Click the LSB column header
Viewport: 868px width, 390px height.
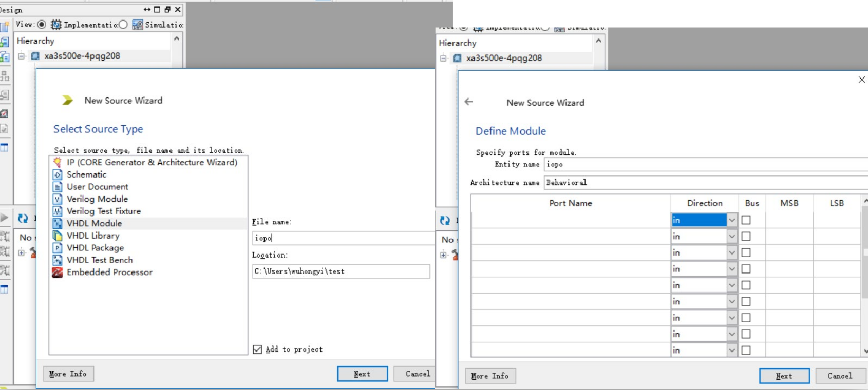[x=837, y=203]
